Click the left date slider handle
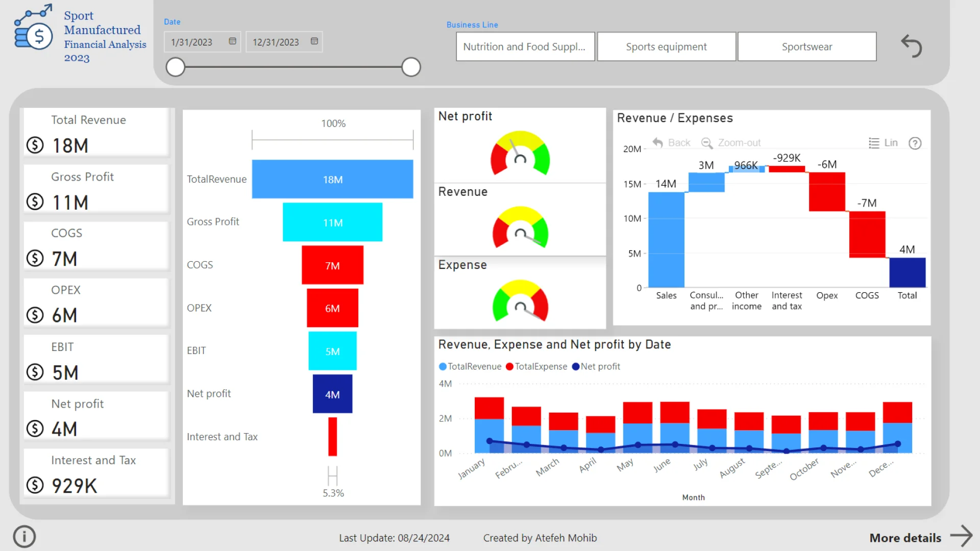The height and width of the screenshot is (551, 980). point(176,67)
